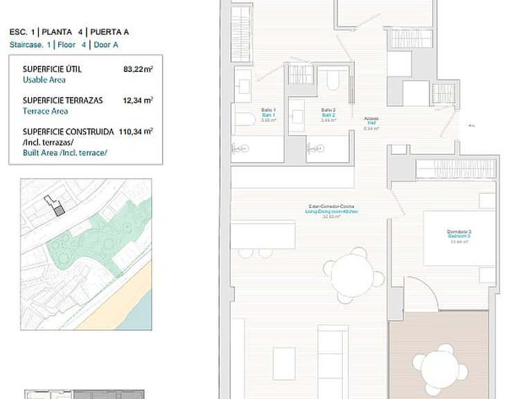Click the 83,22 m² usable area value

[138, 69]
